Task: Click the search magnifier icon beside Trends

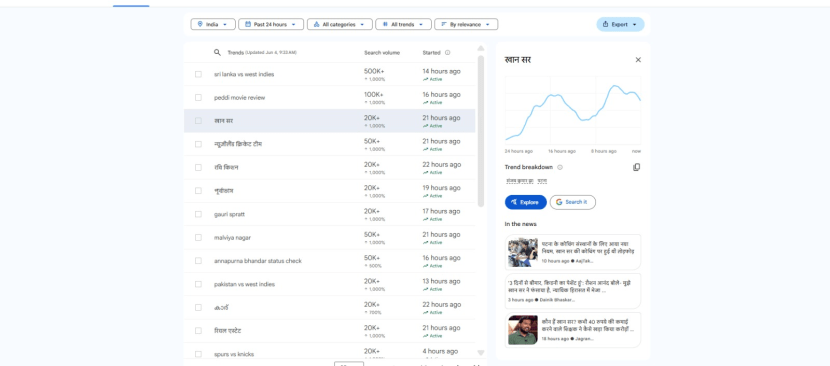Action: pos(217,52)
